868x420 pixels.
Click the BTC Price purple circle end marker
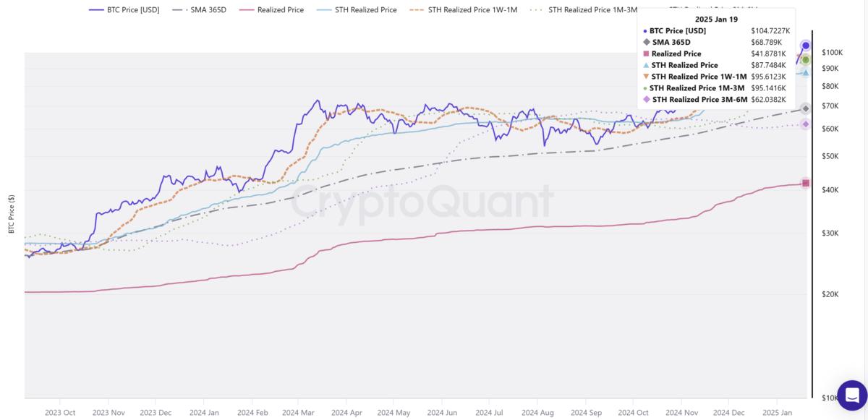coord(806,46)
